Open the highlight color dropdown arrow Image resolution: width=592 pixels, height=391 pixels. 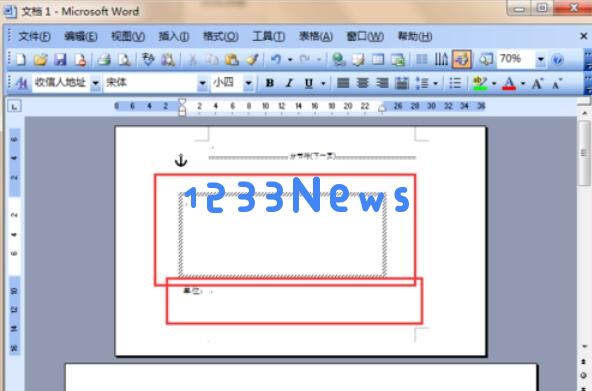pyautogui.click(x=494, y=83)
